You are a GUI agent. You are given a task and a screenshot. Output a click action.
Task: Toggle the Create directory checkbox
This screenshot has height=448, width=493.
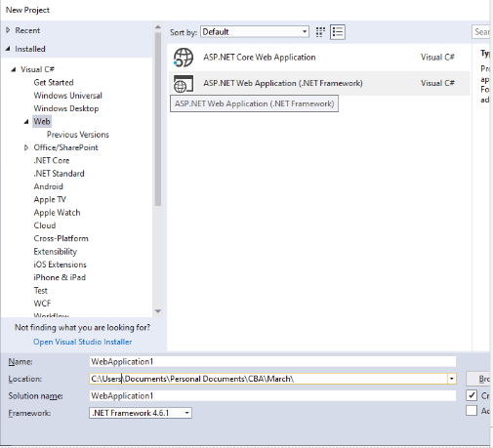[x=472, y=395]
